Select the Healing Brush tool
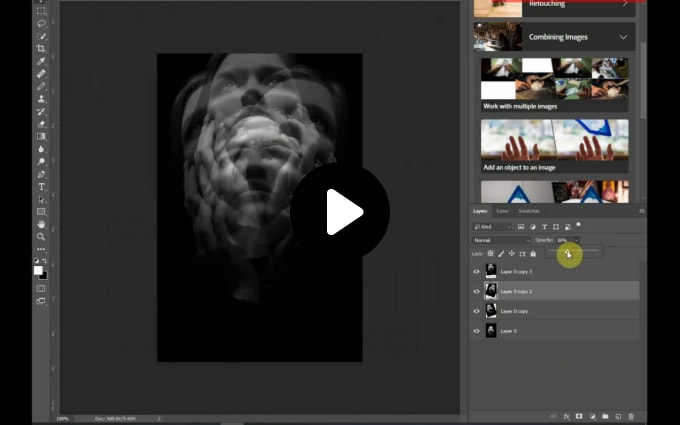 [41, 74]
